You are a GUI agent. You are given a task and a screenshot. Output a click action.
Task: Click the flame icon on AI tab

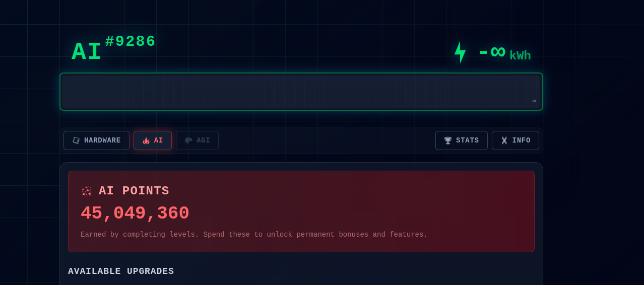[146, 140]
